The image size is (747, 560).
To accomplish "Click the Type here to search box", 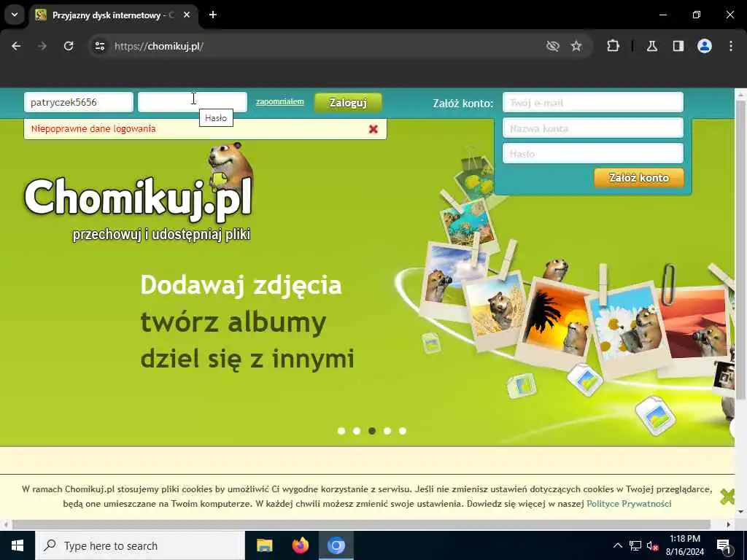I will [140, 545].
